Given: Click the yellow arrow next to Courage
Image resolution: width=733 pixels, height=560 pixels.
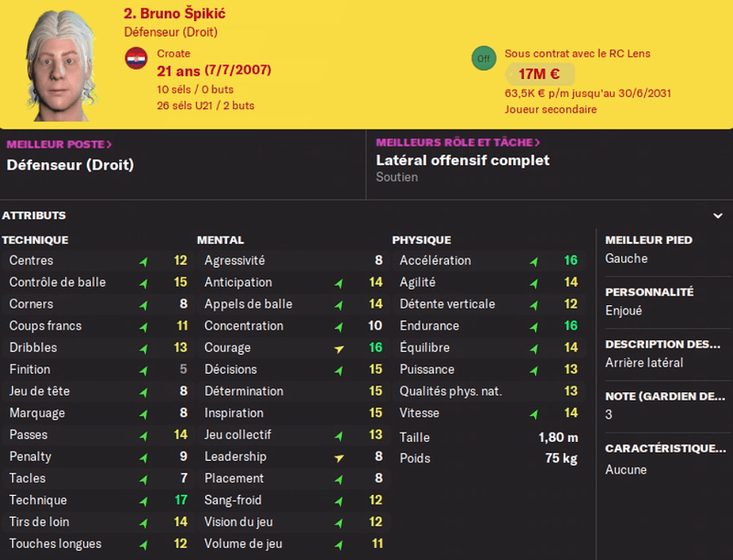Looking at the screenshot, I should 339,348.
